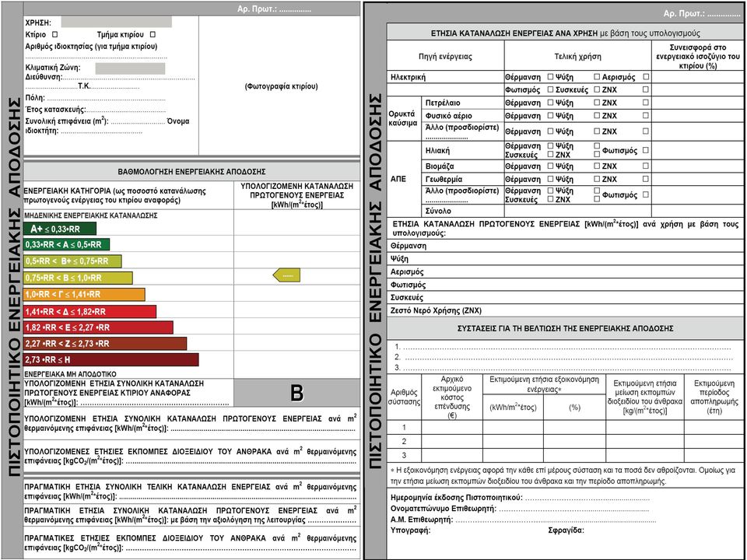Image resolution: width=747 pixels, height=560 pixels.
Task: Select the green A energy class bar
Action: [x=67, y=245]
